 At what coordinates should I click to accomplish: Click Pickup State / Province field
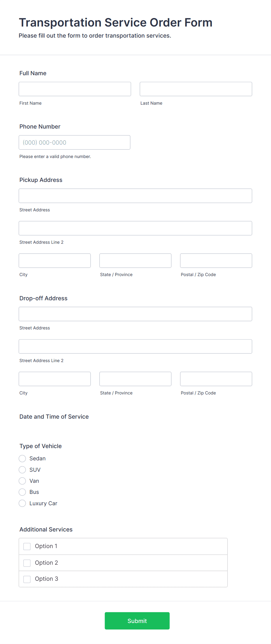tap(135, 261)
